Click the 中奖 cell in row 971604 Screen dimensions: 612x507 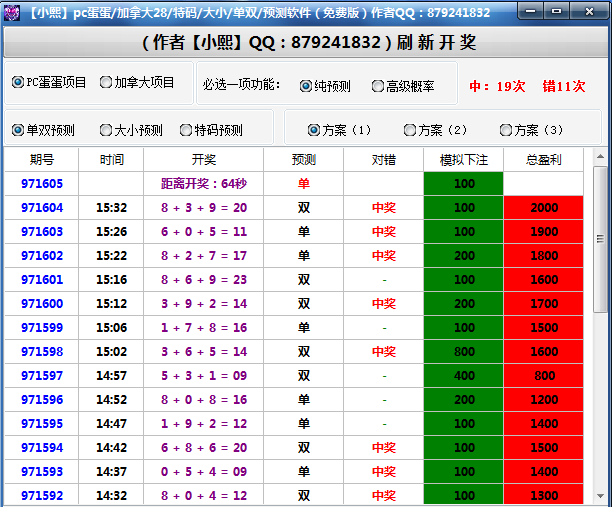coord(384,208)
